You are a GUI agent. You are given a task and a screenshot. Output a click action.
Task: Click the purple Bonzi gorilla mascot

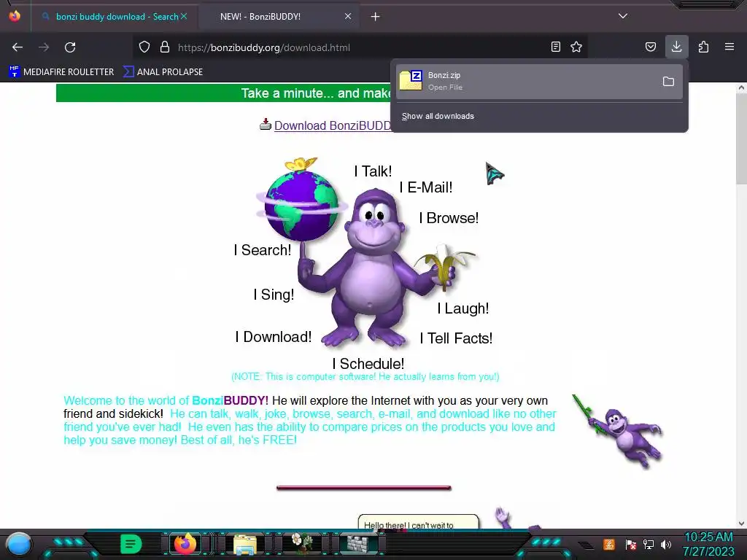(376, 268)
